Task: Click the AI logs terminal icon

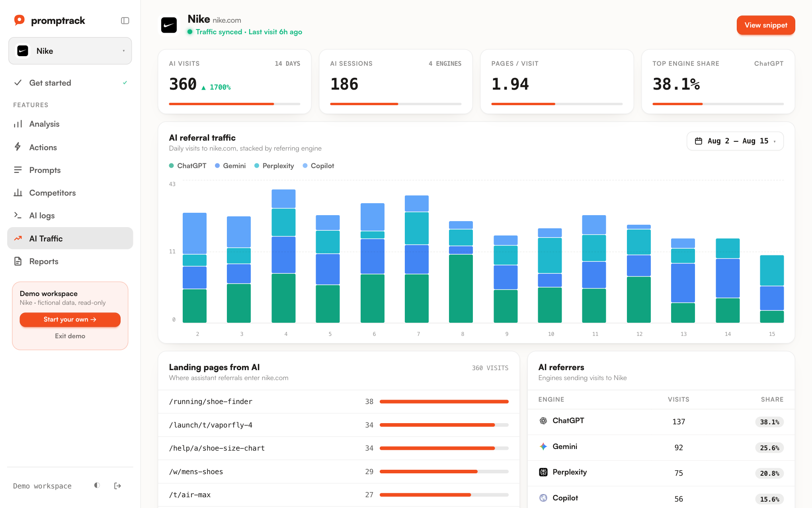Action: 18,215
